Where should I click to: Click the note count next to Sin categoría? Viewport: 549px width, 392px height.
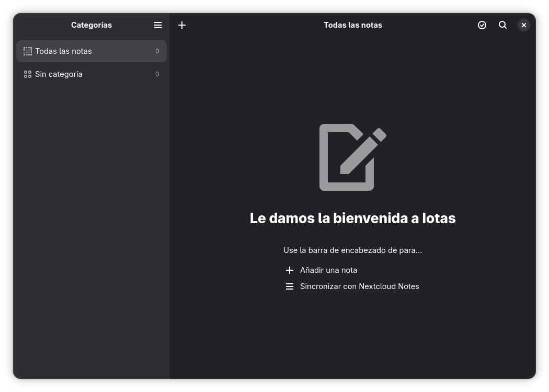[157, 74]
